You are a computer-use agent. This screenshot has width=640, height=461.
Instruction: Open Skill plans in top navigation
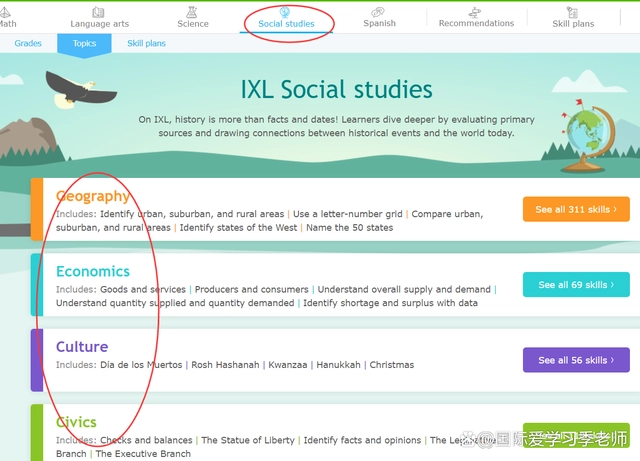(x=573, y=18)
